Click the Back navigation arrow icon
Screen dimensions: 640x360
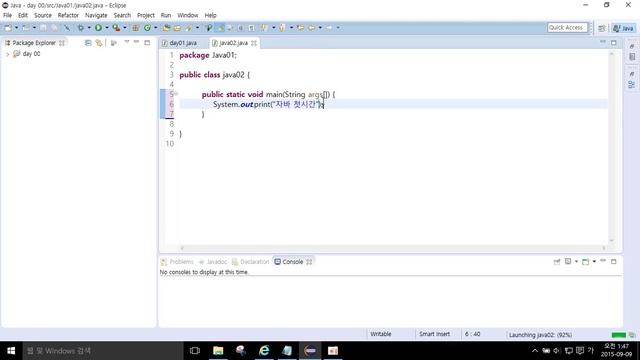(x=311, y=28)
